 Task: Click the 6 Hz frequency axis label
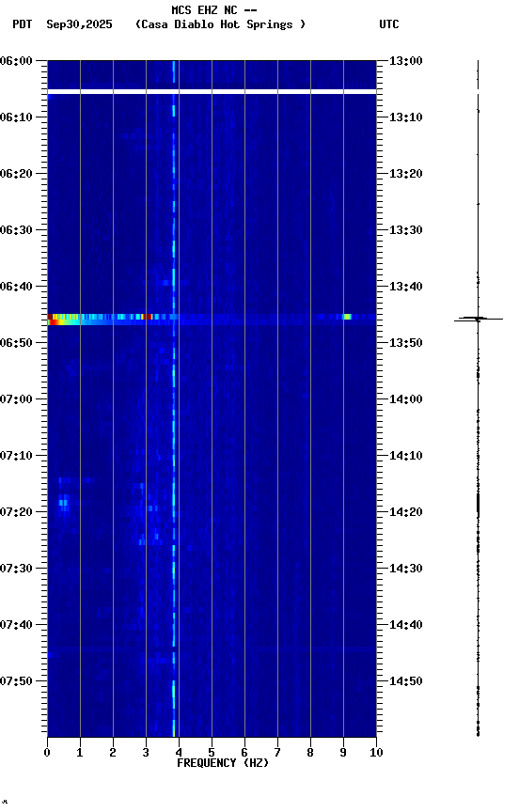point(244,753)
